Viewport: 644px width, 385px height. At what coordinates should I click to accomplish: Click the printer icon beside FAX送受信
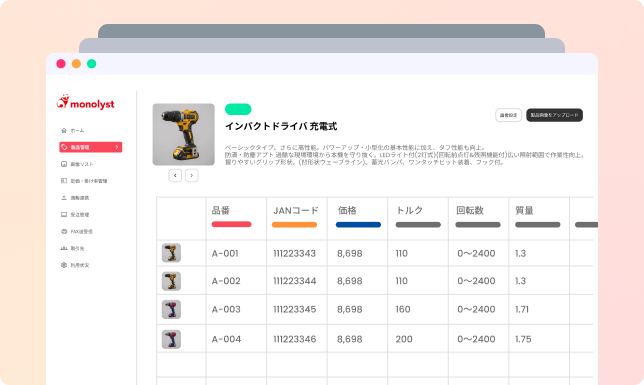tap(64, 231)
